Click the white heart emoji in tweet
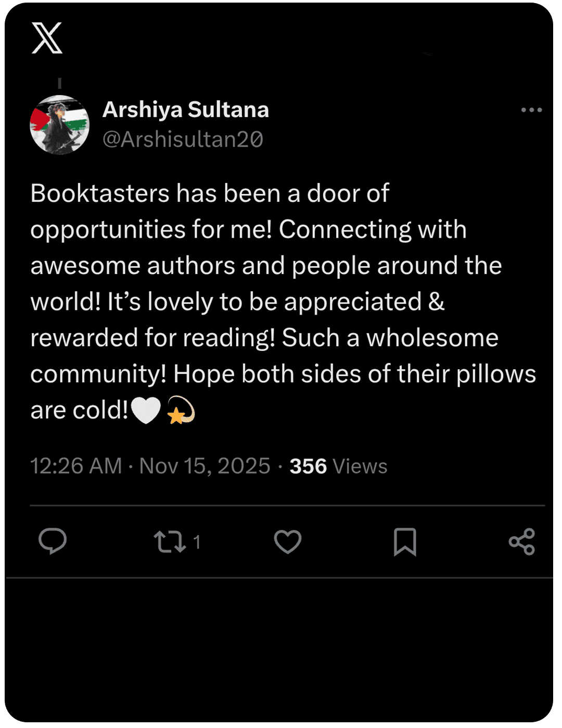This screenshot has width=562, height=728. pyautogui.click(x=146, y=410)
